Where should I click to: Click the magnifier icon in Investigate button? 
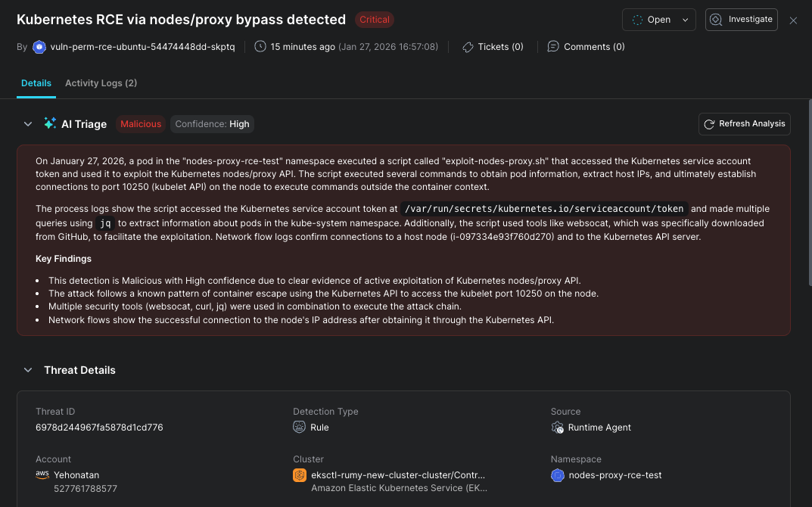(716, 20)
